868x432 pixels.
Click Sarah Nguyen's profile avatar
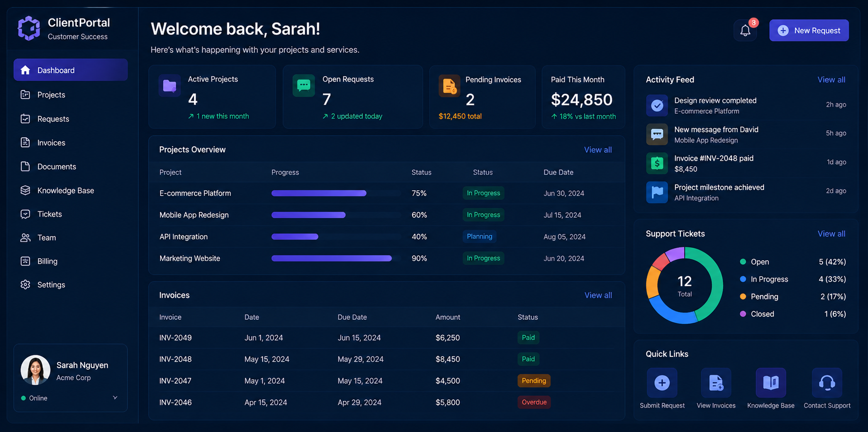pyautogui.click(x=35, y=370)
